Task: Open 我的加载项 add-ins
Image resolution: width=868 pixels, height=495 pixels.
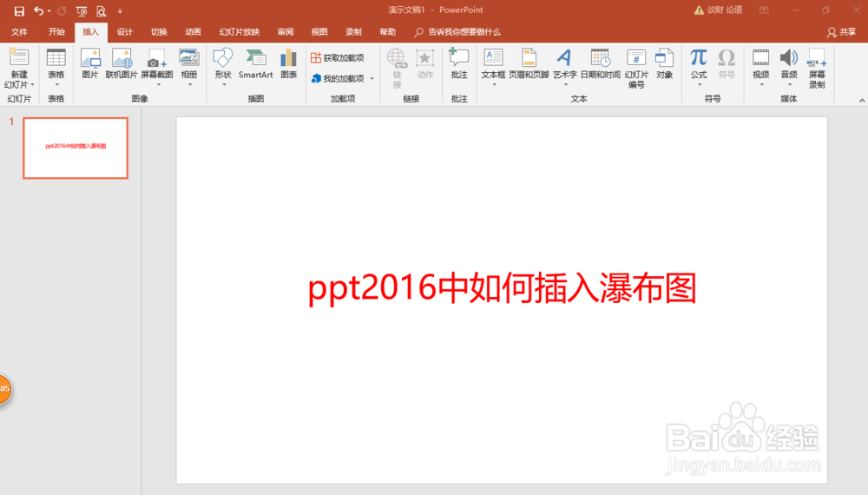Action: (339, 79)
